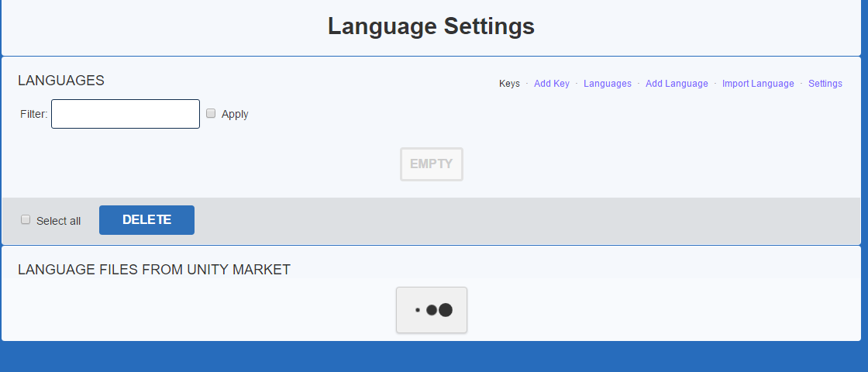Click the Language Files From Unity Market heading

(154, 270)
